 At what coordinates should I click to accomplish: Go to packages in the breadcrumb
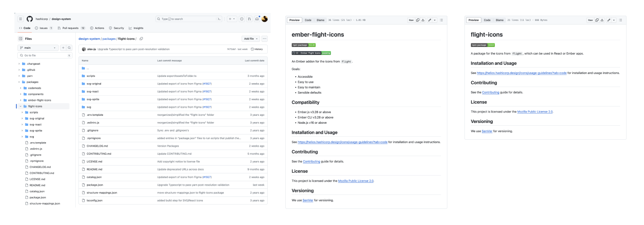[109, 39]
